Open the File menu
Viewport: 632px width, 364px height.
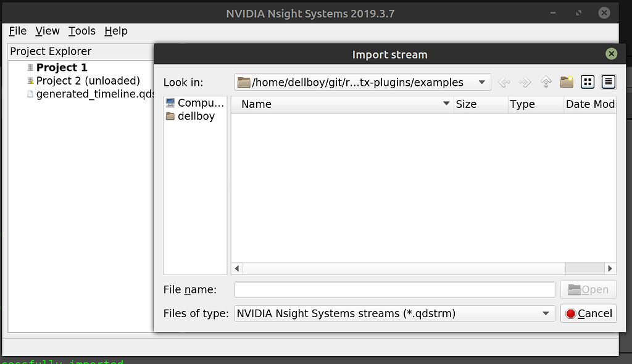click(17, 31)
